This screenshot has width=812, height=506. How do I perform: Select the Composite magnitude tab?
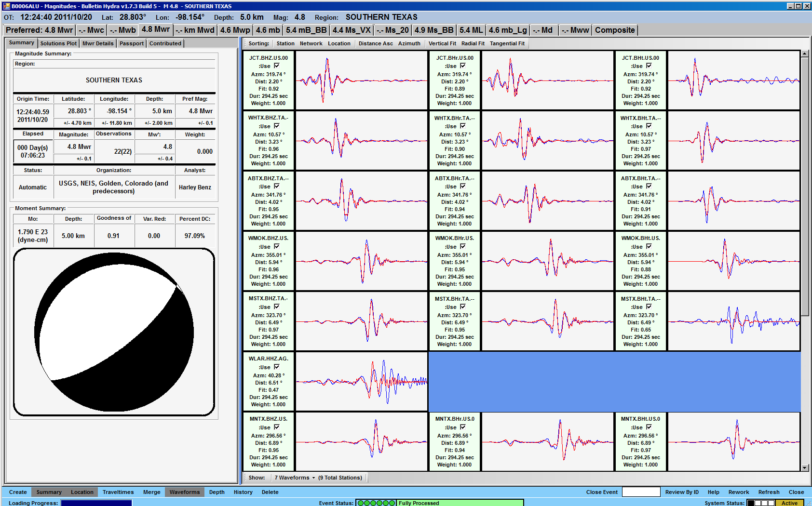pyautogui.click(x=615, y=30)
